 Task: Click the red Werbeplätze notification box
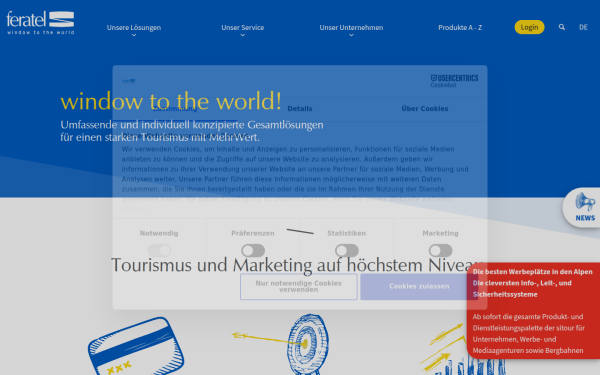coord(533,311)
